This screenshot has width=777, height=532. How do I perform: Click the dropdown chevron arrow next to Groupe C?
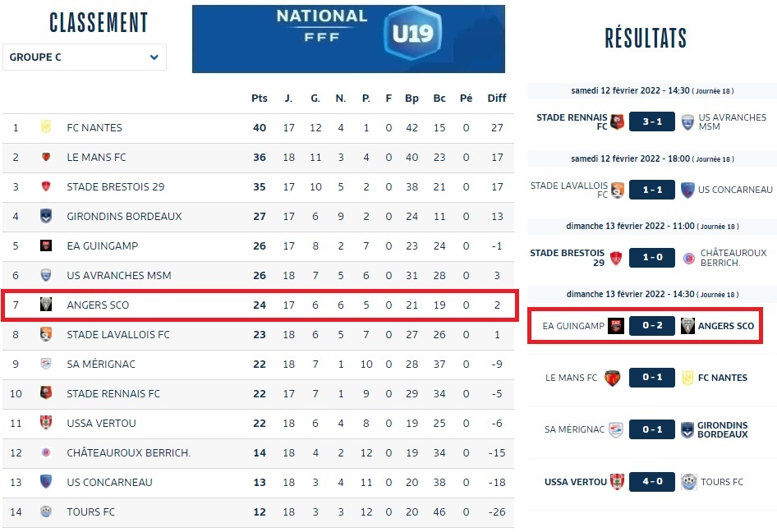pos(154,57)
